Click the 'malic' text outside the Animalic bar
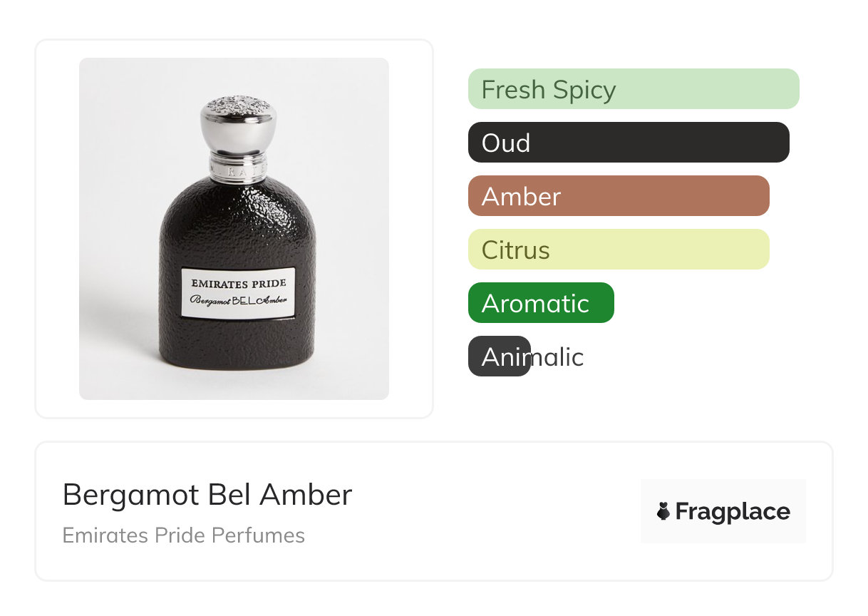Image resolution: width=868 pixels, height=616 pixels. pyautogui.click(x=557, y=357)
